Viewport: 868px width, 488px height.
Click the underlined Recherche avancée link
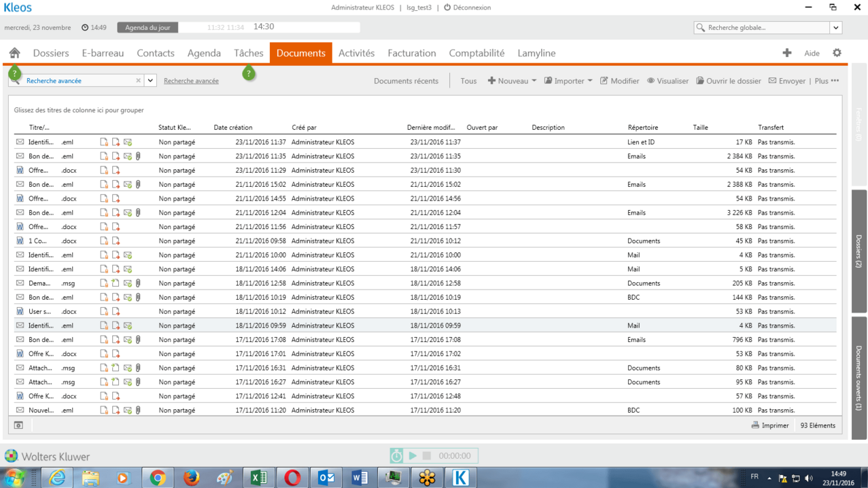click(191, 81)
